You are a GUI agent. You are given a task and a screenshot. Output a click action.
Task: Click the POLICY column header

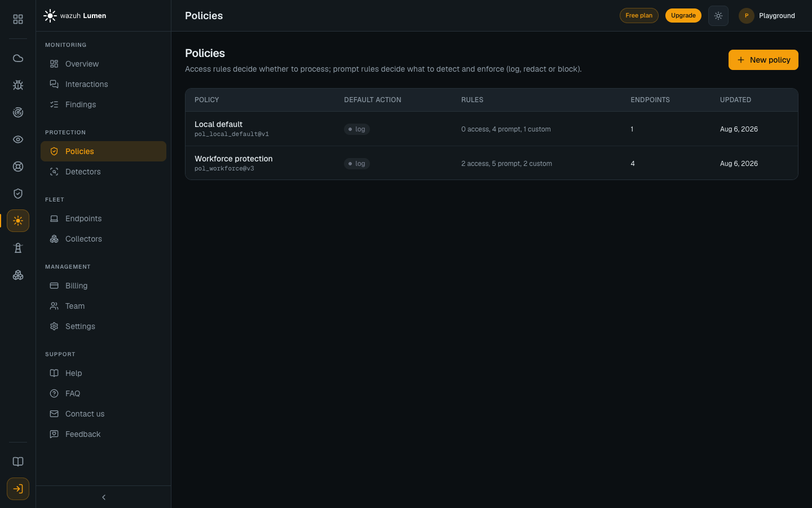[x=207, y=100]
